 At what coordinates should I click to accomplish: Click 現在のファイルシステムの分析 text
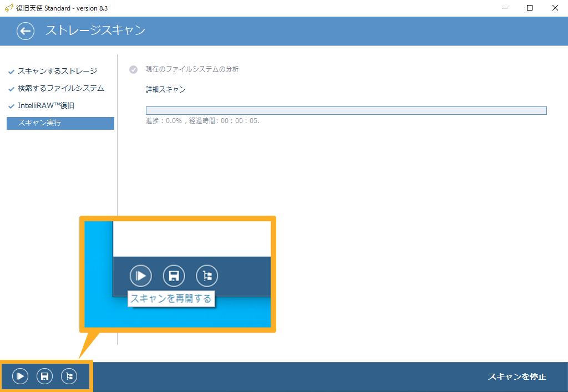point(192,69)
